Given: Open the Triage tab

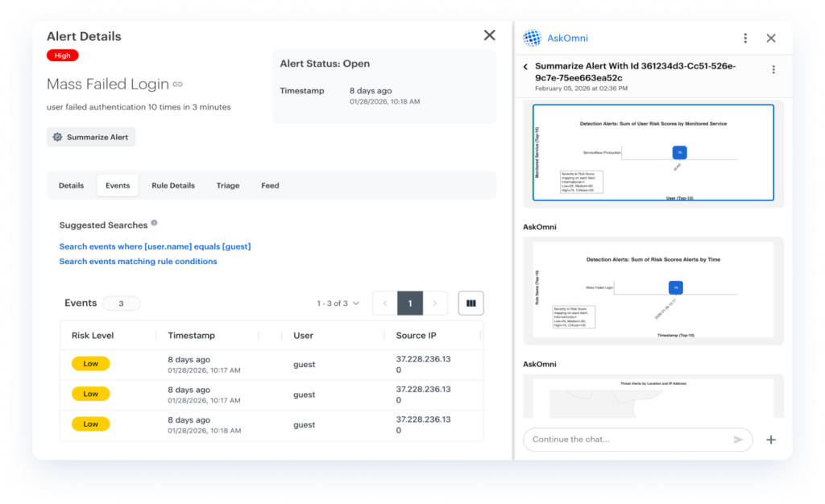Looking at the screenshot, I should pos(228,185).
